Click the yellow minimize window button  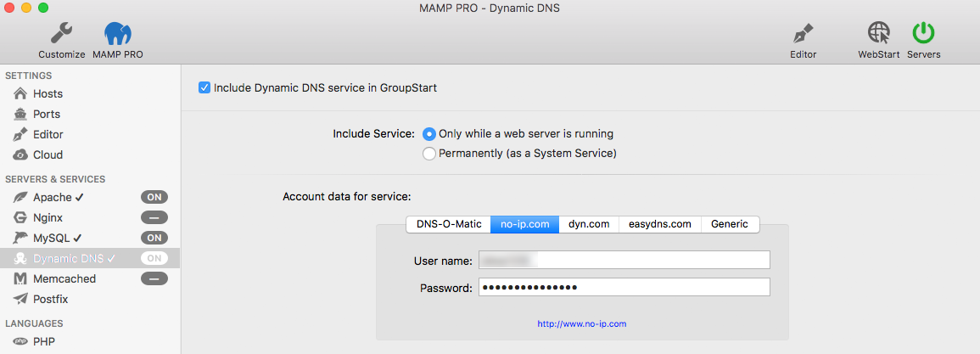click(25, 8)
